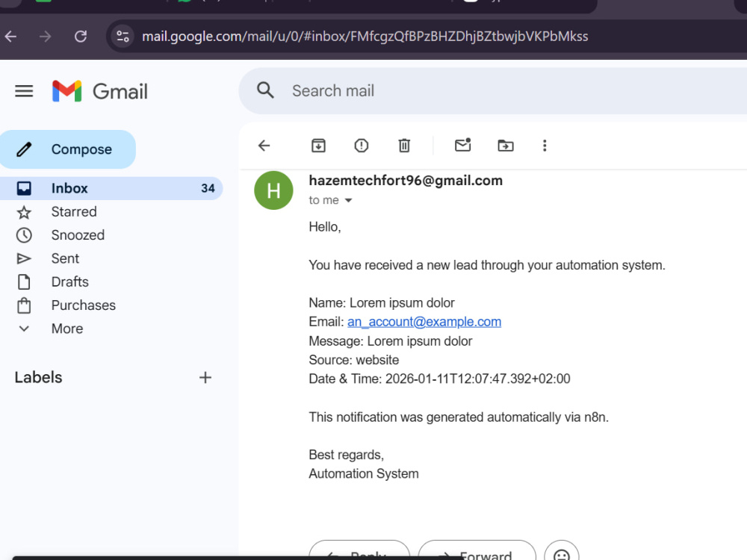Archive this email

coord(318,146)
